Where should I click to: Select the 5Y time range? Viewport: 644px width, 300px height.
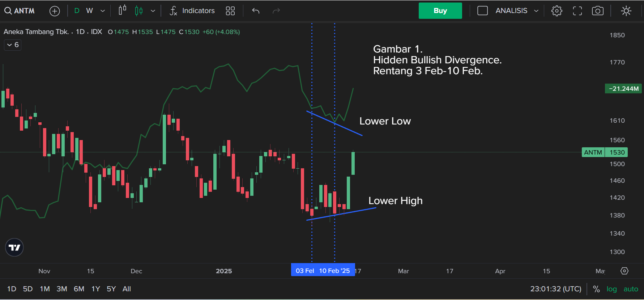(111, 289)
